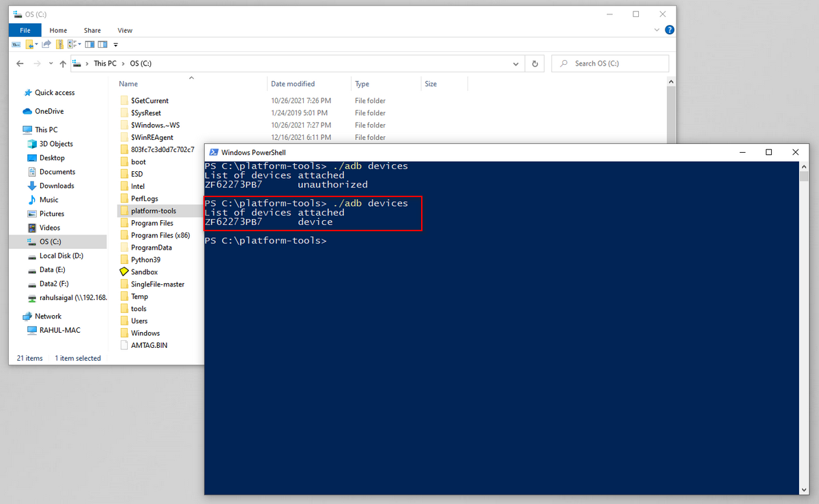Select the $SysReset folder
Image resolution: width=819 pixels, height=504 pixels.
[x=146, y=113]
